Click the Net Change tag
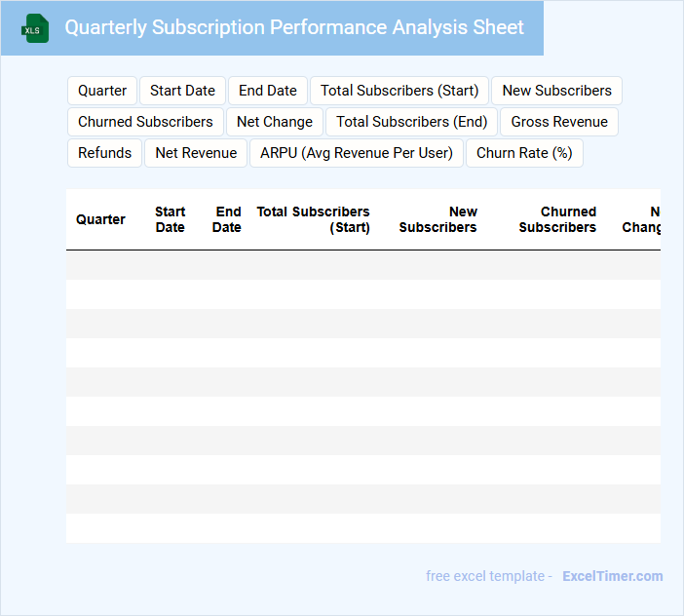Image resolution: width=684 pixels, height=616 pixels. [x=275, y=122]
